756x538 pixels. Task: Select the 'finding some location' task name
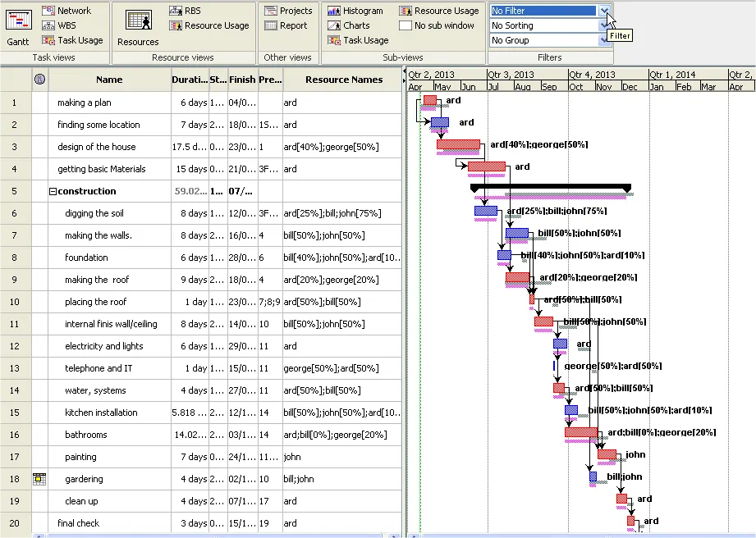[x=99, y=125]
